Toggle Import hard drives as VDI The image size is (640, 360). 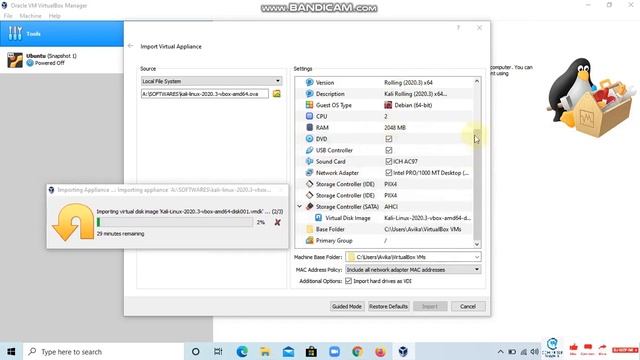point(349,281)
